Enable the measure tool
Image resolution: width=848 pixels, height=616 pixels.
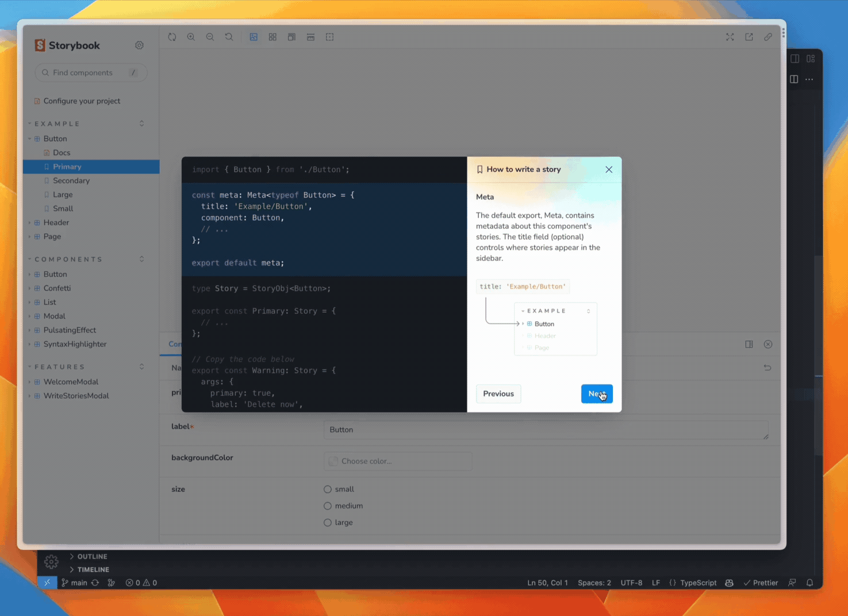(x=310, y=37)
